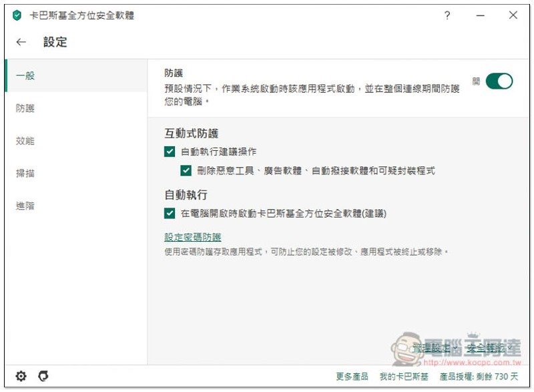Select the 一般 settings category

tap(76, 75)
